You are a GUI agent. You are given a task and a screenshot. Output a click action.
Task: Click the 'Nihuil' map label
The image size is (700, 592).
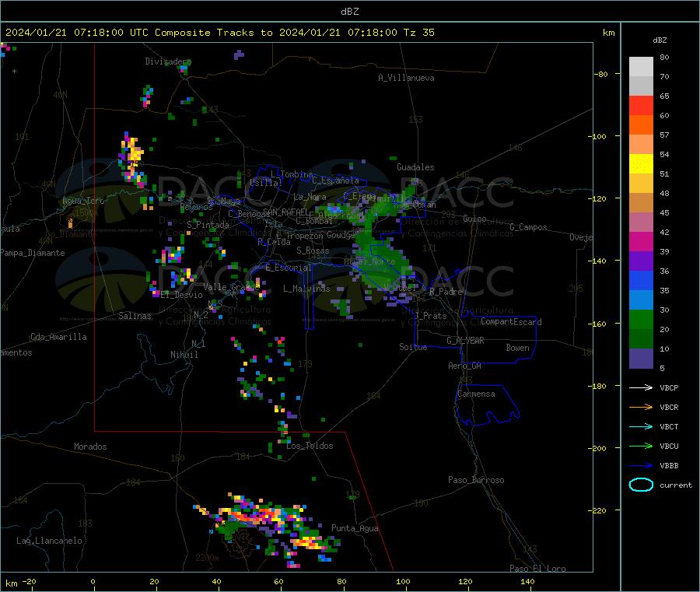[x=184, y=355]
